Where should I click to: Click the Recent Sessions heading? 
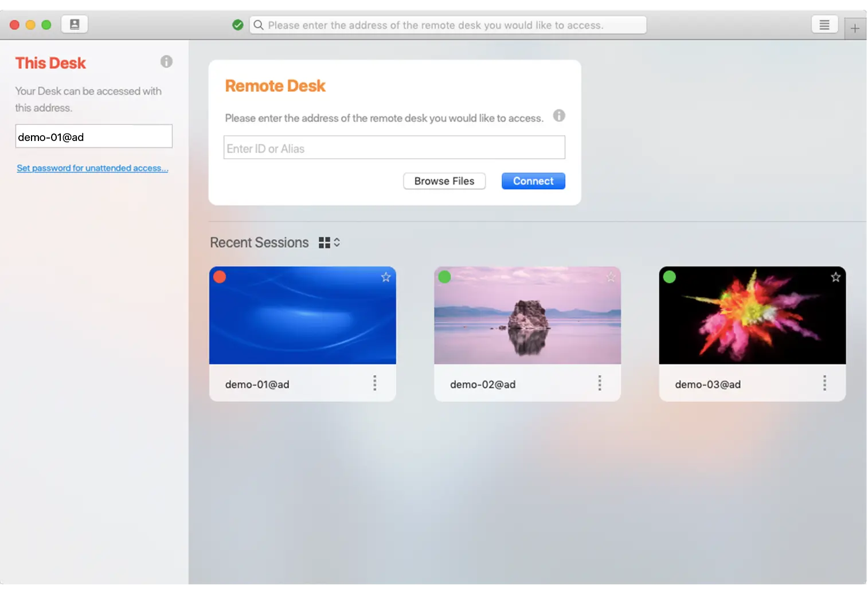[259, 243]
